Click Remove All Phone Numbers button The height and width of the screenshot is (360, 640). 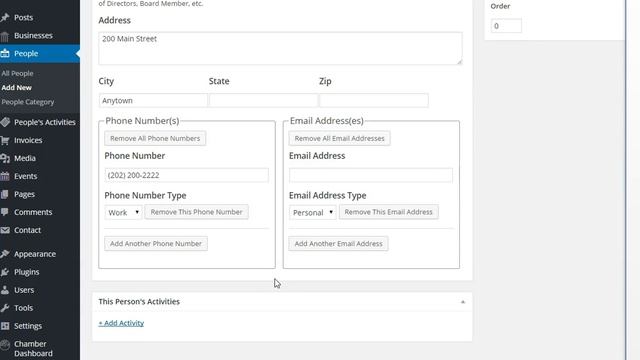[x=155, y=138]
